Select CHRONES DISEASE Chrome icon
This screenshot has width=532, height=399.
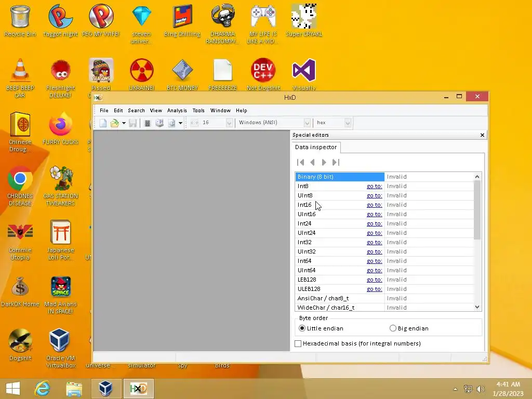pos(20,186)
